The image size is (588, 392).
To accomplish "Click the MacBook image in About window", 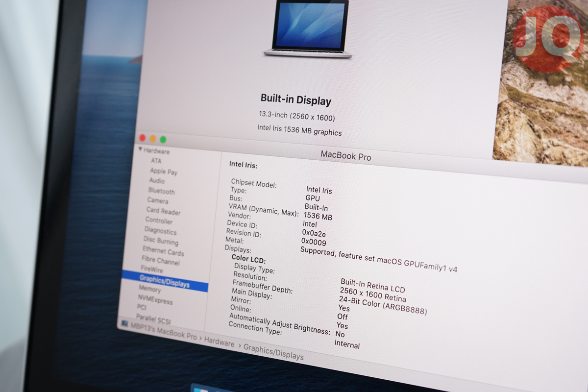I will (x=307, y=29).
